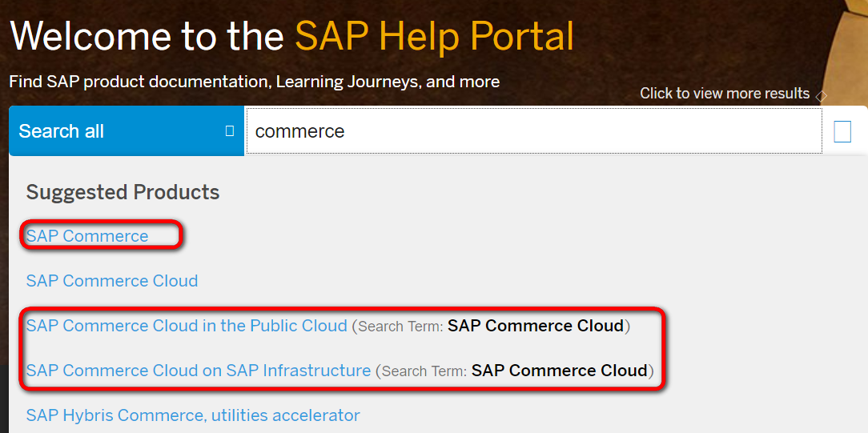Click the bold search term in the Public Cloud row
The width and height of the screenshot is (868, 433).
pyautogui.click(x=536, y=326)
